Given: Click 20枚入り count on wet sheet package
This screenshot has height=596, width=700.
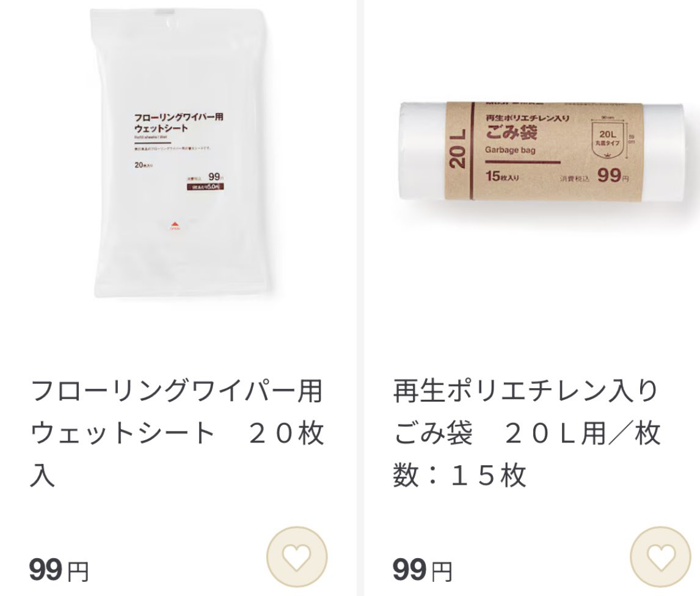Looking at the screenshot, I should 144,165.
